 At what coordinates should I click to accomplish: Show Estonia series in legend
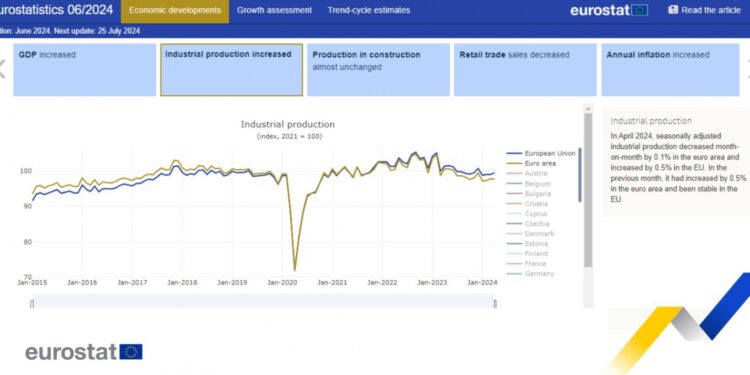[x=529, y=244]
